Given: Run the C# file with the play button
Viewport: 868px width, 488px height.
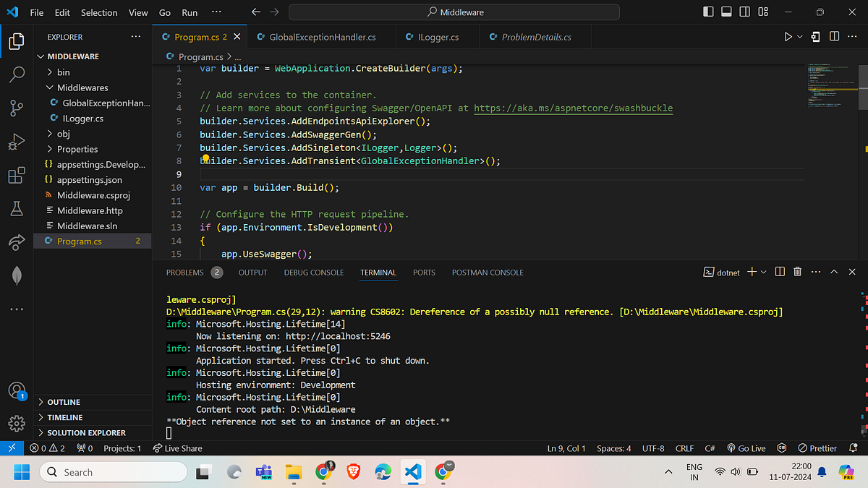Looking at the screenshot, I should (x=786, y=36).
